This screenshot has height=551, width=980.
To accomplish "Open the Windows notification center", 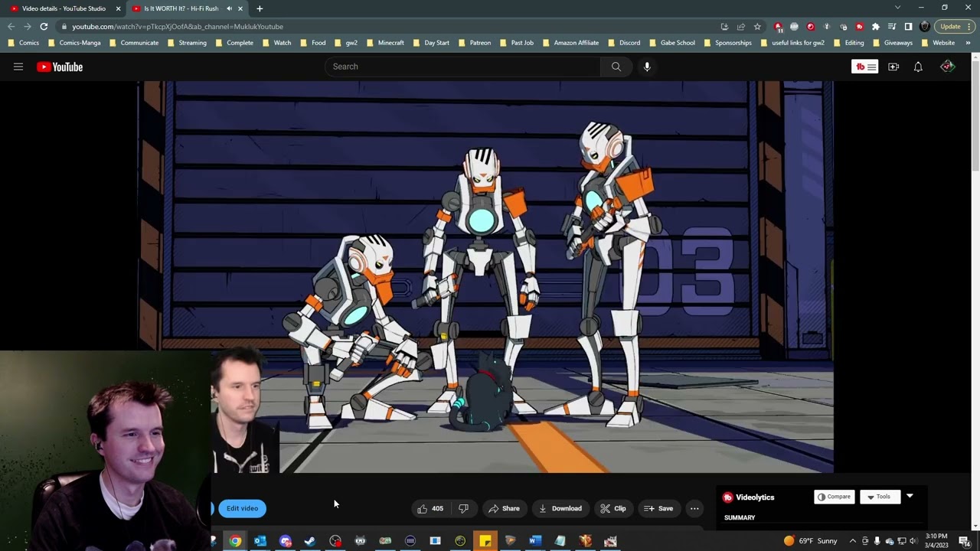I will tap(965, 541).
